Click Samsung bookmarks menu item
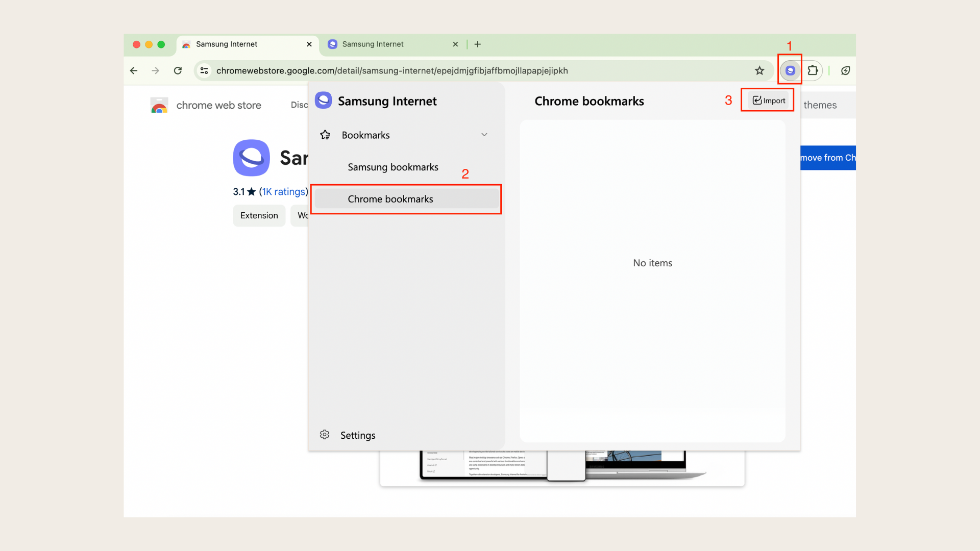 tap(393, 167)
